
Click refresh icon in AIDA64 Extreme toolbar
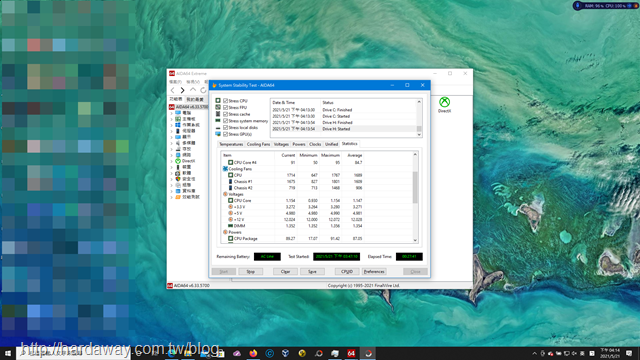click(x=203, y=90)
